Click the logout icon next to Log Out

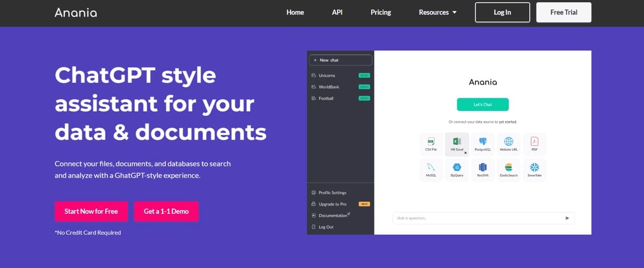313,227
